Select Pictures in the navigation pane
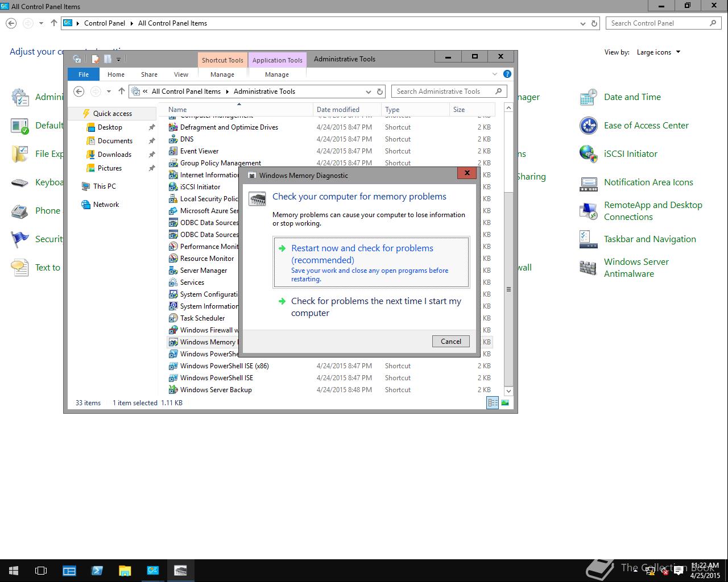The image size is (728, 582). click(110, 168)
